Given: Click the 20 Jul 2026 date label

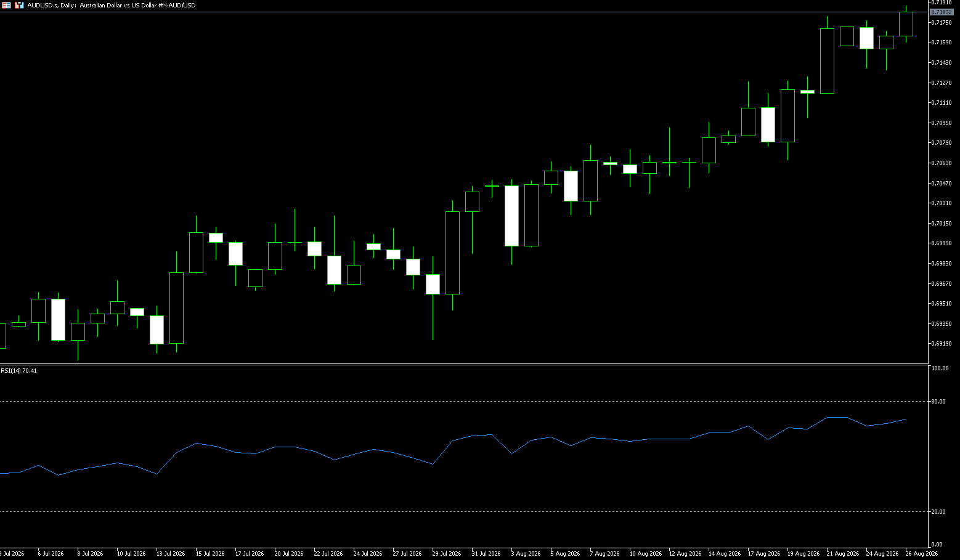Looking at the screenshot, I should point(289,554).
